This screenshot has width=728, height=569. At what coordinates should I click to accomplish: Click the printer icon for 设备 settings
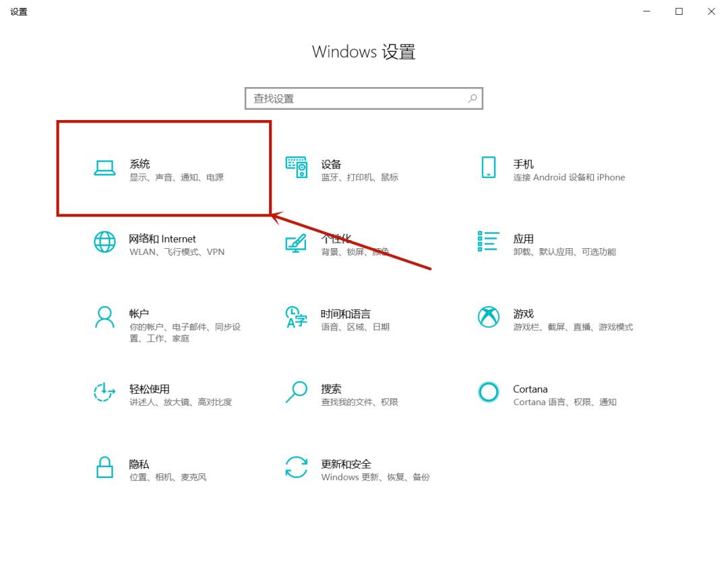(x=297, y=167)
